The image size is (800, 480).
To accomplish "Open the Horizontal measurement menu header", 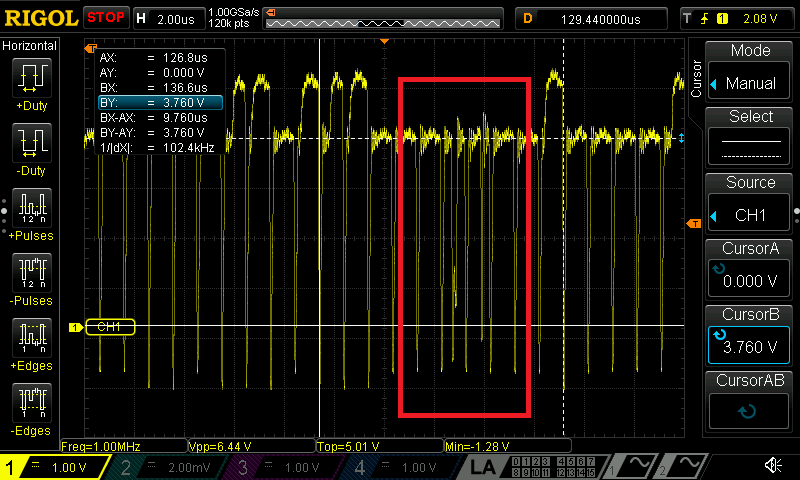I will pyautogui.click(x=30, y=46).
